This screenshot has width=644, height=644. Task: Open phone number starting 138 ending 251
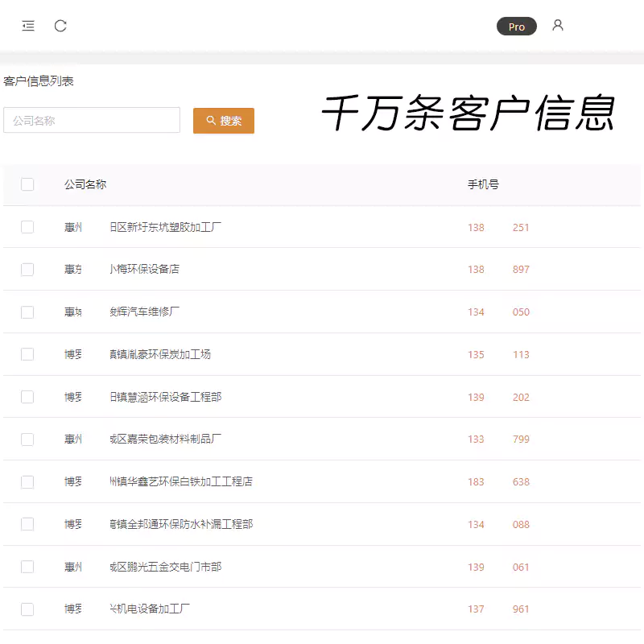[498, 227]
